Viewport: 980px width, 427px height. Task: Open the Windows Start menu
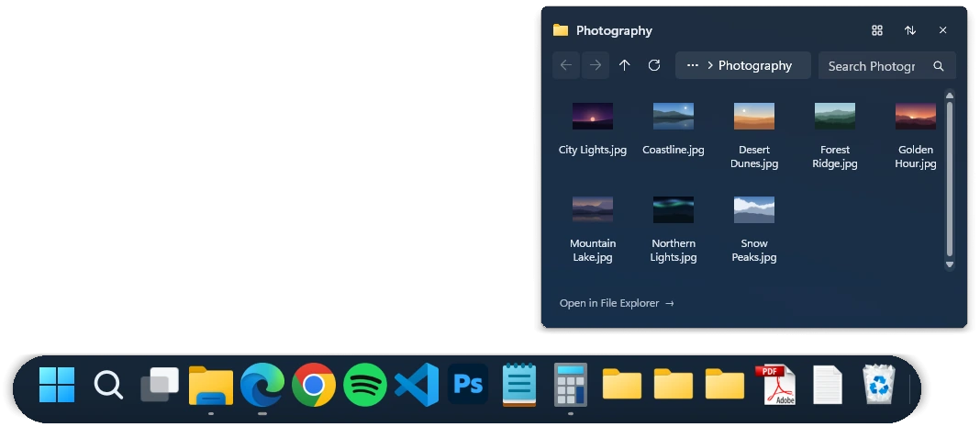click(x=56, y=385)
